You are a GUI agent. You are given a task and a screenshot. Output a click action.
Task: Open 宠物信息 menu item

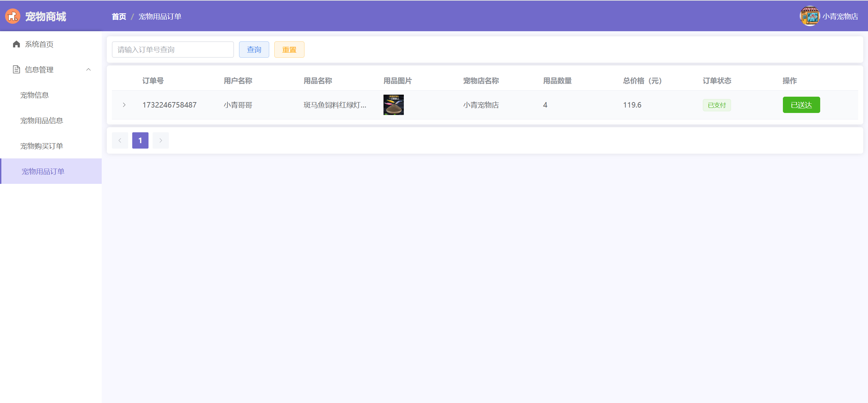point(35,95)
